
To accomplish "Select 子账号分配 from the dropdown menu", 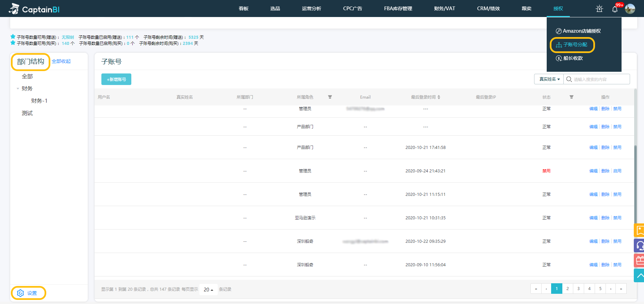I will [x=575, y=45].
